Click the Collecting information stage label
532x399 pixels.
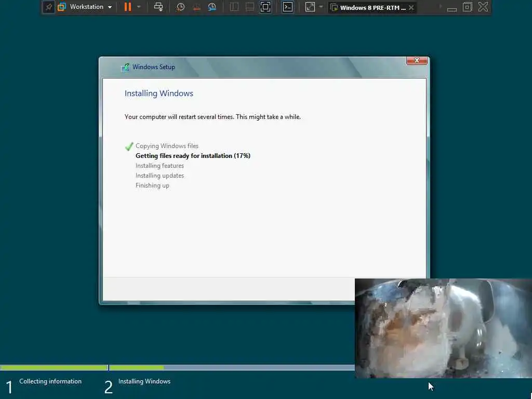tap(50, 381)
